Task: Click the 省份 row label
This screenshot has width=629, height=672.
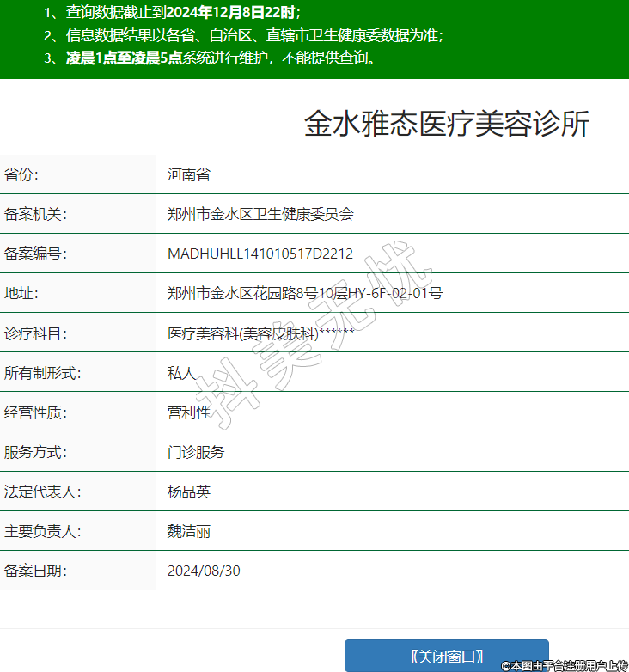Action: [x=21, y=174]
